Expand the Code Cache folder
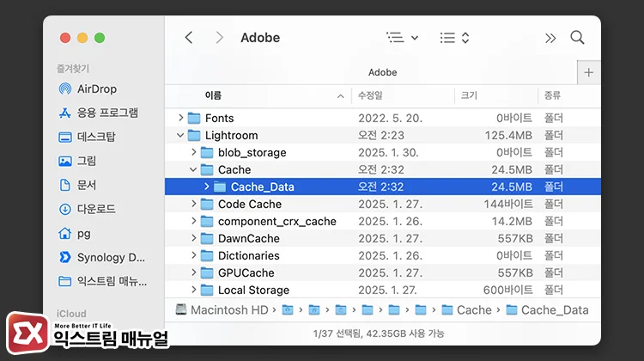The image size is (644, 361). [193, 204]
